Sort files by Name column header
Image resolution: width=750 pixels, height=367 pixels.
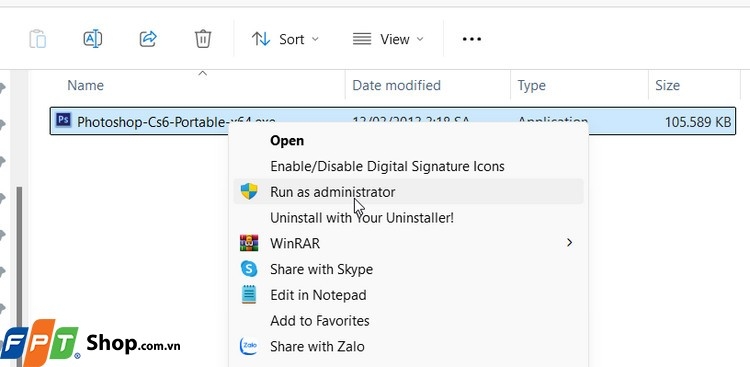(86, 85)
